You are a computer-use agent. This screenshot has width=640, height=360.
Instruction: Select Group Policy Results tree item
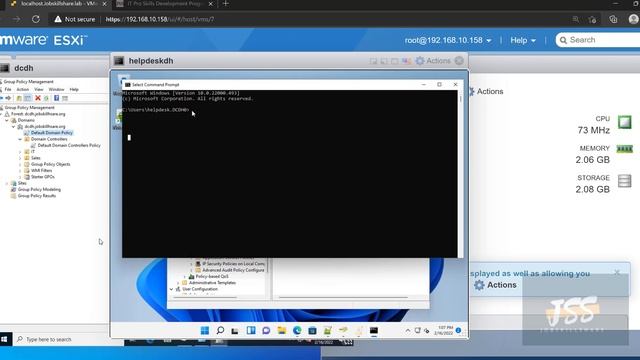(x=37, y=196)
